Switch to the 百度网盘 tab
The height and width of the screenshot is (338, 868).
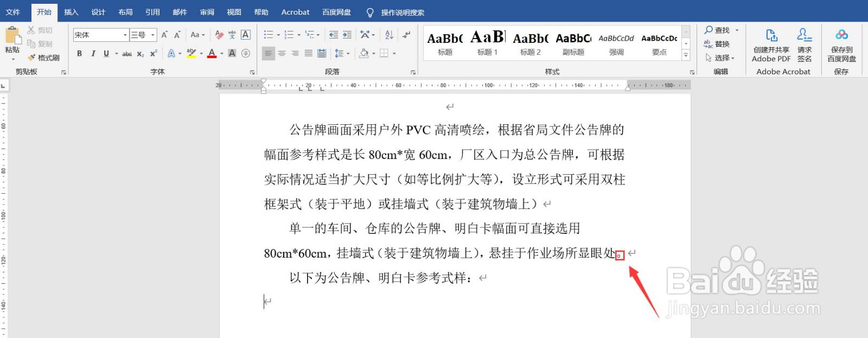click(x=336, y=12)
